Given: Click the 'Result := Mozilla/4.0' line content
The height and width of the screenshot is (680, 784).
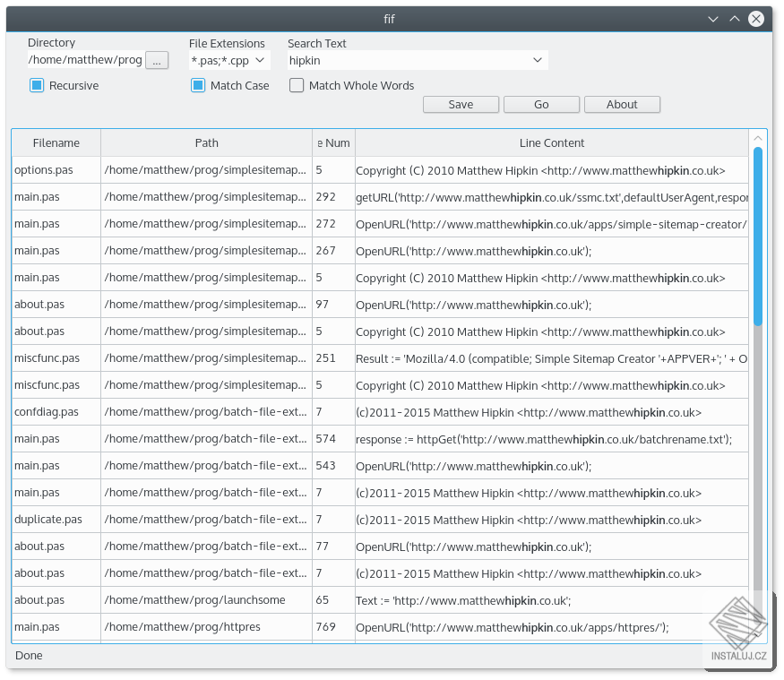Looking at the screenshot, I should point(552,358).
